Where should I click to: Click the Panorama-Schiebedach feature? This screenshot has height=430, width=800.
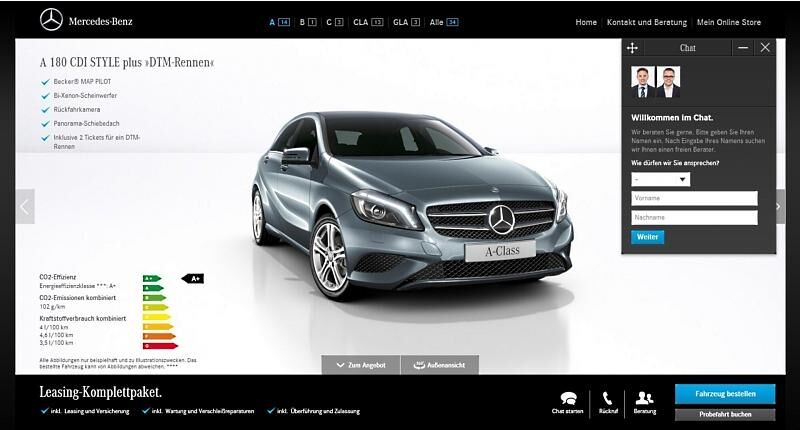81,123
